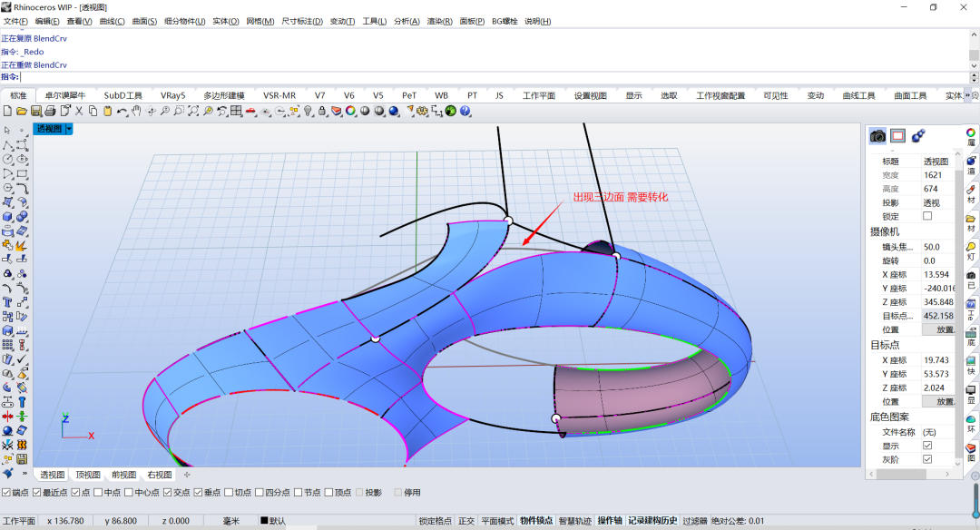Expand the toolbar tabs overflow chevron
980x530 pixels.
[969, 95]
